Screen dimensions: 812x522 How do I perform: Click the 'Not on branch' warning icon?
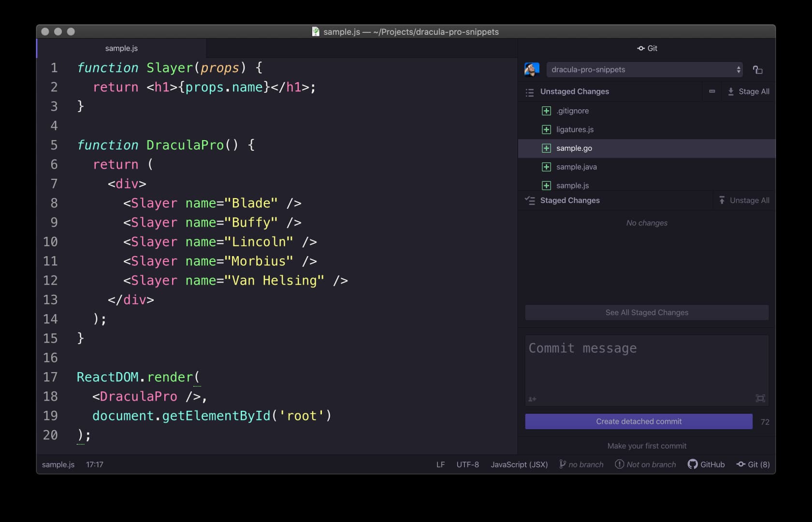click(x=620, y=464)
